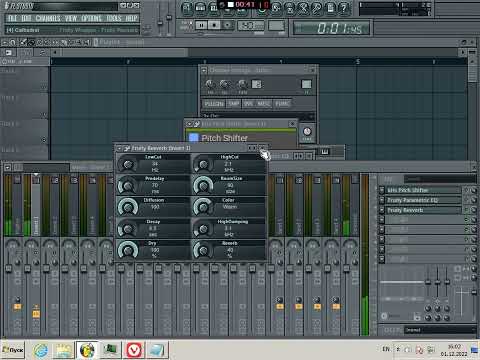Select the Pitch Shifter effect slot in mixer
Image resolution: width=480 pixels, height=360 pixels.
(423, 190)
